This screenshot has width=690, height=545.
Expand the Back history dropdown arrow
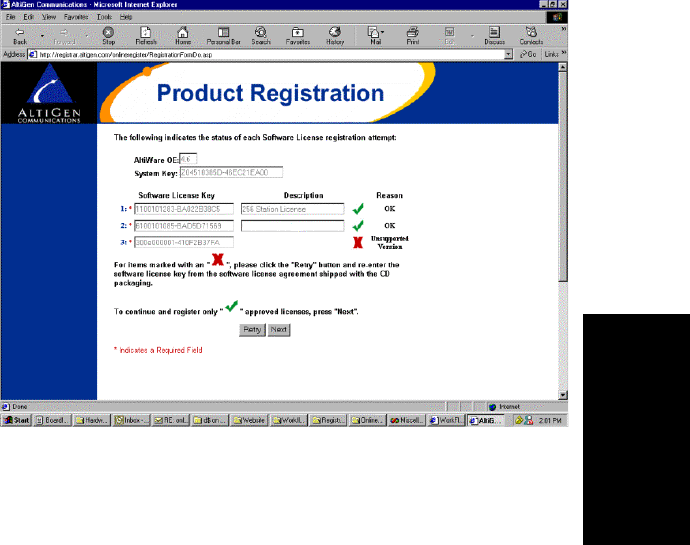coord(42,36)
